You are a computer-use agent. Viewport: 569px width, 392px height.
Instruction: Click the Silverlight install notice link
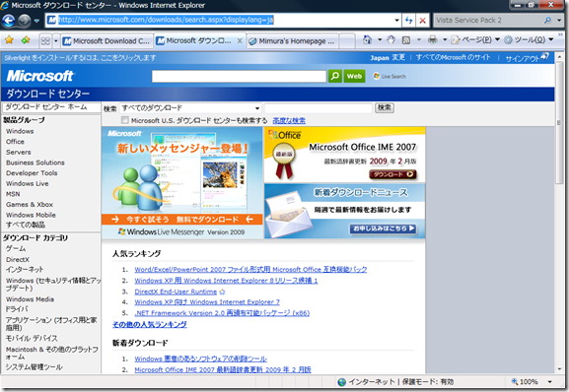click(80, 58)
